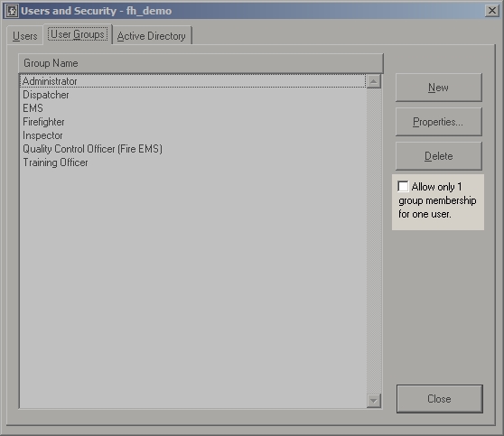Create a new group with New button

[x=438, y=88]
